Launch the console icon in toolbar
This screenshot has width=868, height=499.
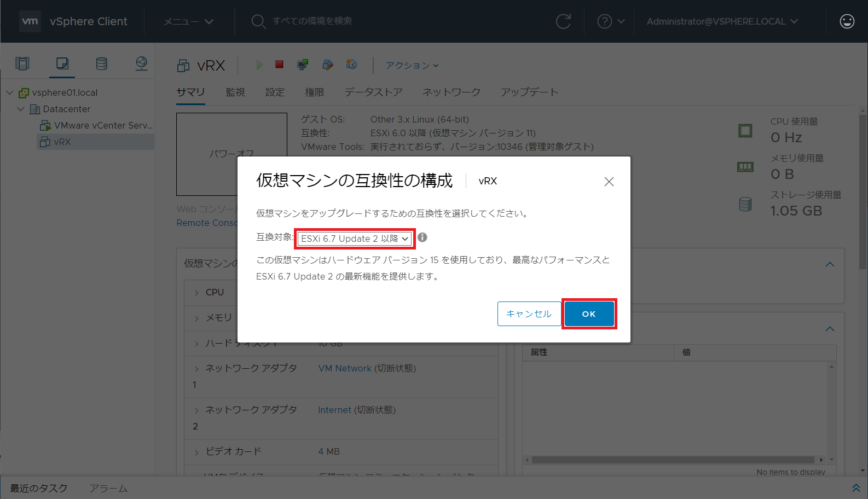point(302,65)
